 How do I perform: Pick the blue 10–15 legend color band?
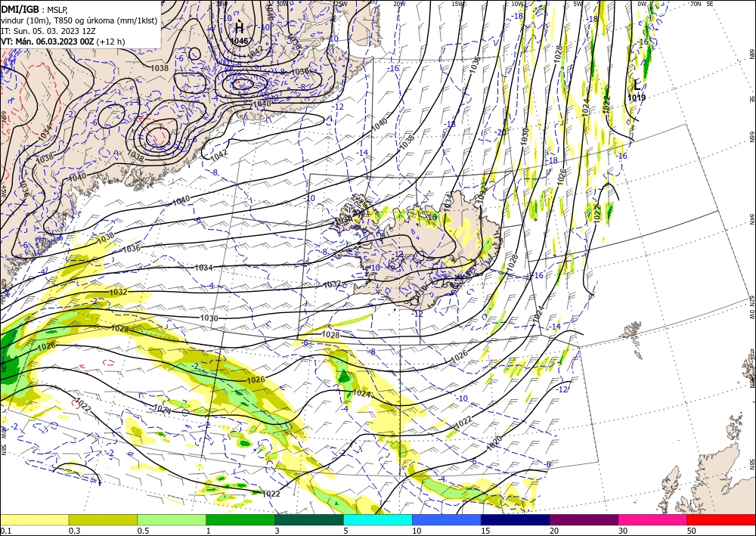pyautogui.click(x=447, y=519)
